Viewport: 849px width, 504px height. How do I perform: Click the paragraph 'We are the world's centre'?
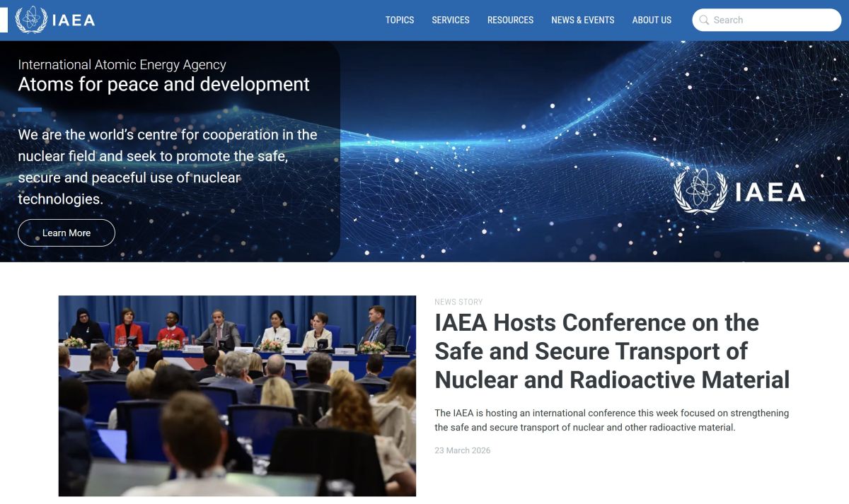pyautogui.click(x=168, y=167)
